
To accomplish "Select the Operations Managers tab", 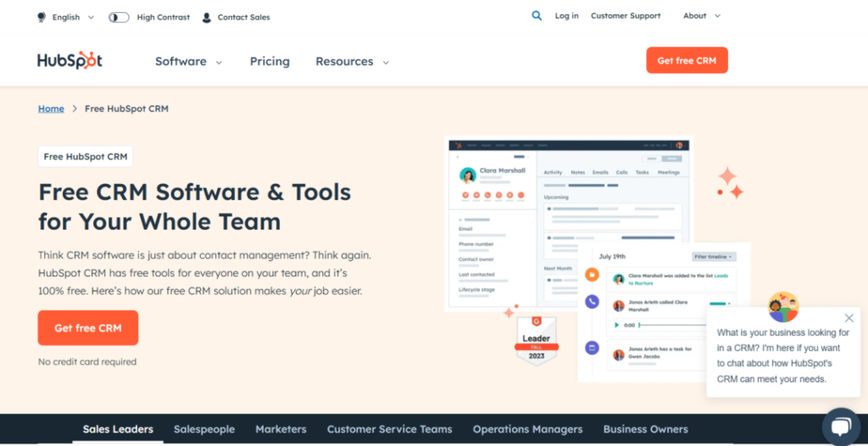I will pos(527,429).
